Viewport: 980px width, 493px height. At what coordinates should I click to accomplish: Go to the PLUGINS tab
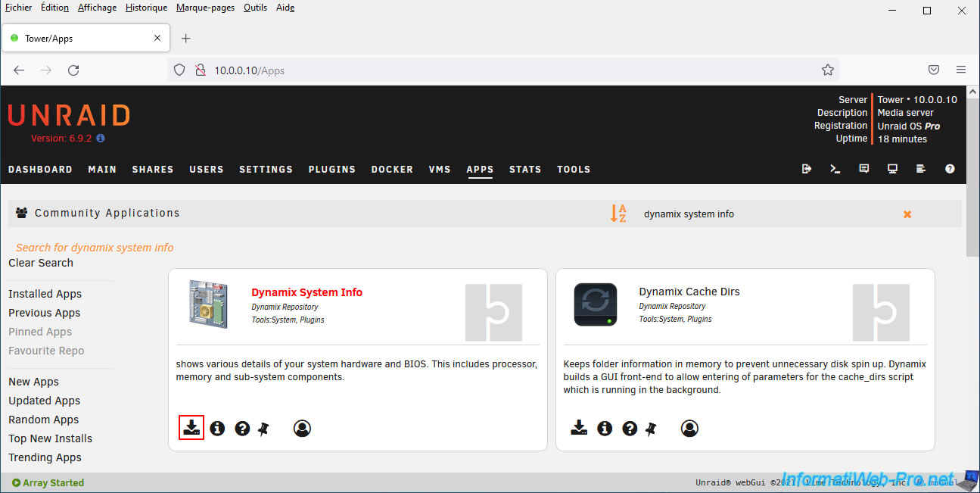tap(331, 170)
